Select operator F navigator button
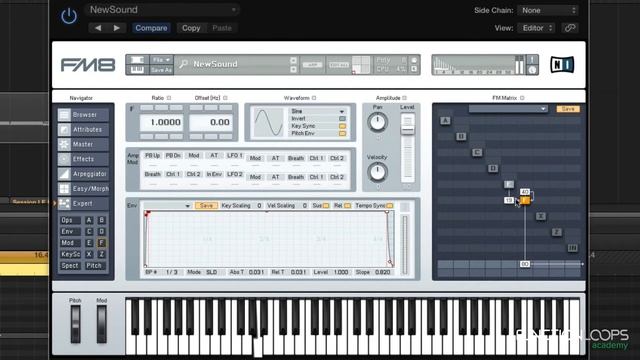 pyautogui.click(x=102, y=243)
